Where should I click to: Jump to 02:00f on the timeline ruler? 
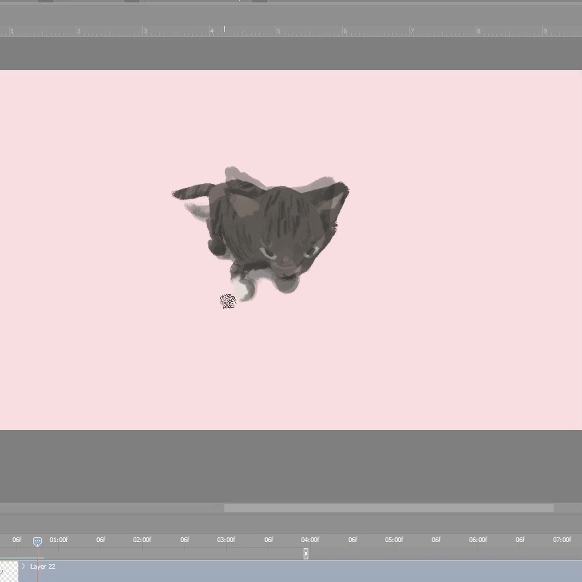[x=142, y=539]
